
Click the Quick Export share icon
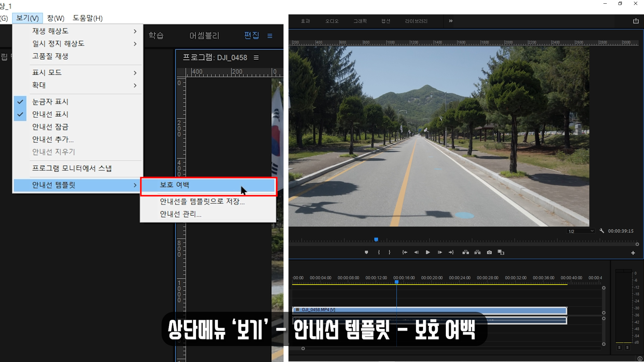pyautogui.click(x=636, y=21)
